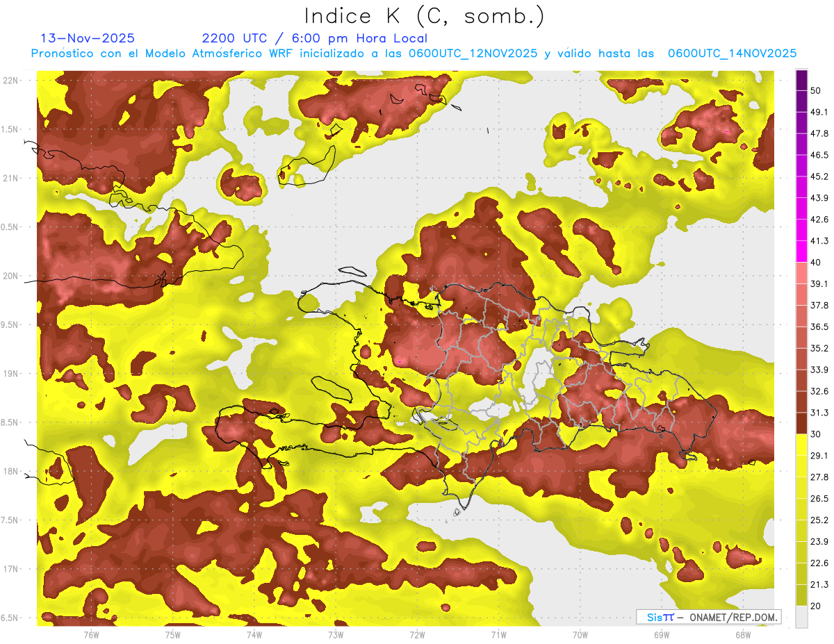Image resolution: width=834 pixels, height=644 pixels.
Task: Click the colorbar value '45.2'
Action: click(819, 176)
